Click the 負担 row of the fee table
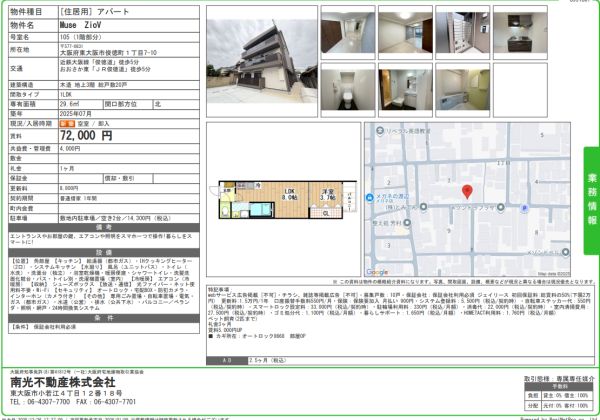The width and height of the screenshot is (600, 420). pos(559,396)
